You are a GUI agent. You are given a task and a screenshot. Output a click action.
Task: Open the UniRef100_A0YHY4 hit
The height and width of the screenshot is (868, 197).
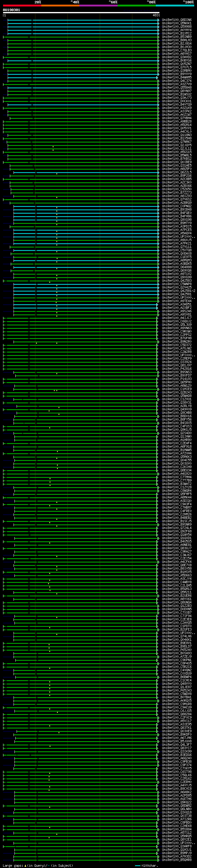[177, 30]
